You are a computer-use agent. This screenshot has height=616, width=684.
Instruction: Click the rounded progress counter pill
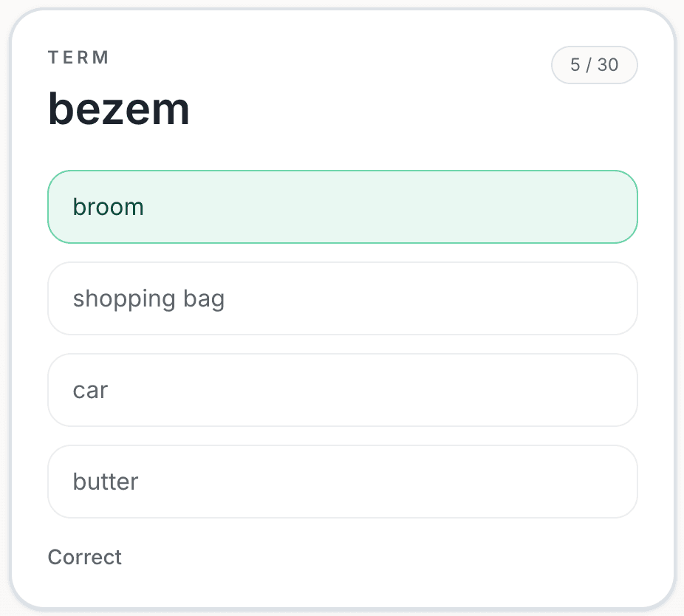coord(595,65)
